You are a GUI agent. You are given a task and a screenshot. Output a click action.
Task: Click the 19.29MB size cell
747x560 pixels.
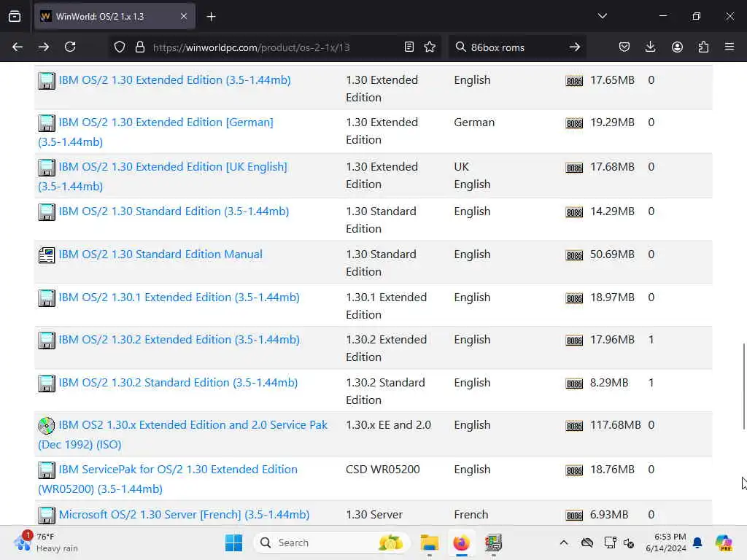click(612, 122)
